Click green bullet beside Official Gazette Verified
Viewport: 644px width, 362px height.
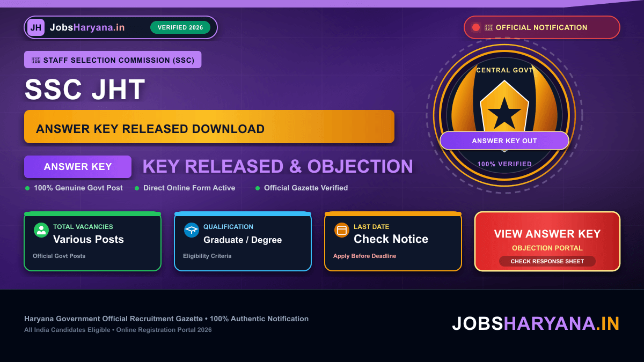(x=258, y=188)
